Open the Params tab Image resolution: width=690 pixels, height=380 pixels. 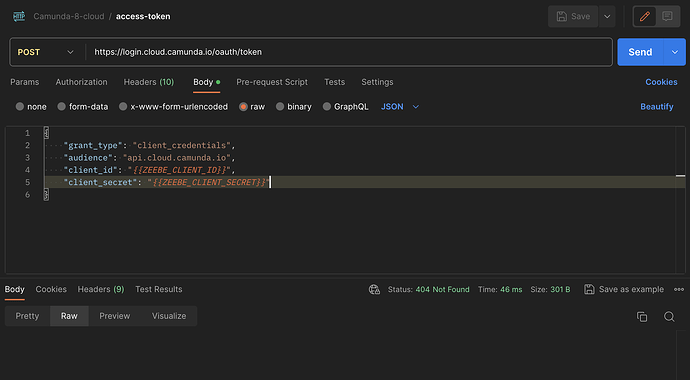(25, 82)
